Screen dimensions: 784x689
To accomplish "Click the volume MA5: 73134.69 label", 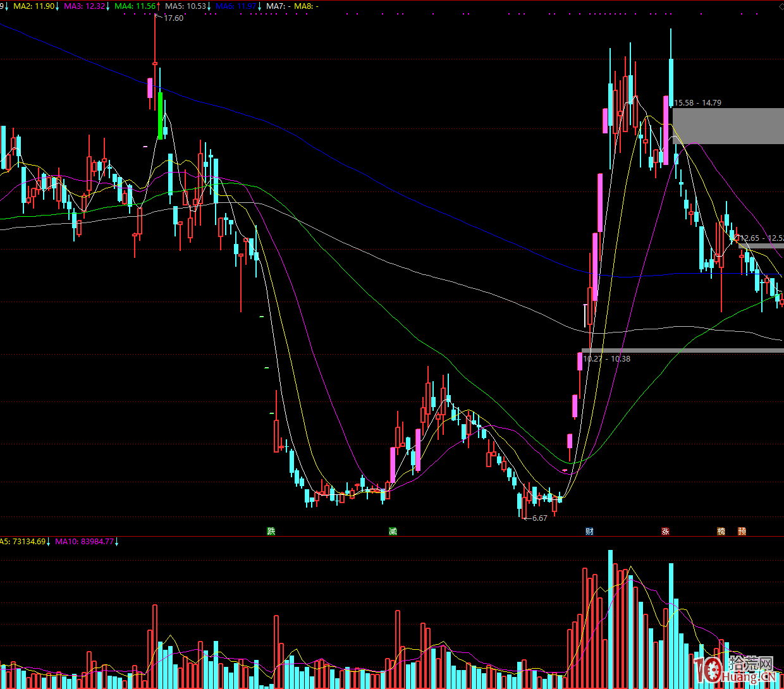I will point(24,541).
